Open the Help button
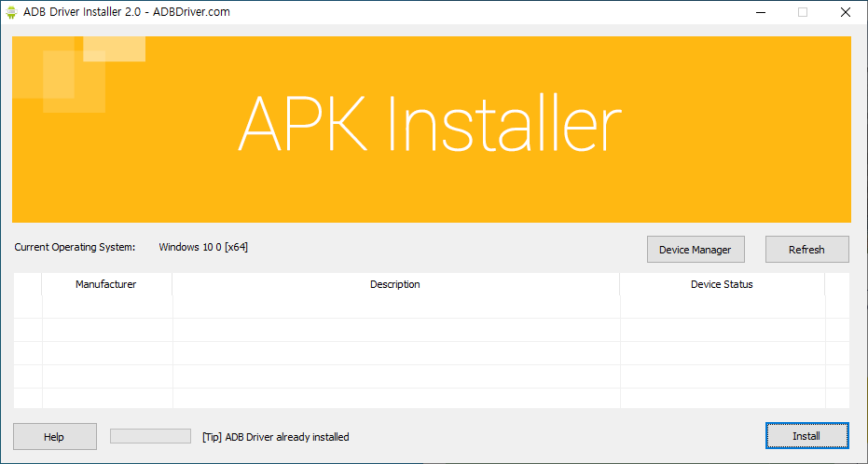The height and width of the screenshot is (464, 868). coord(55,436)
